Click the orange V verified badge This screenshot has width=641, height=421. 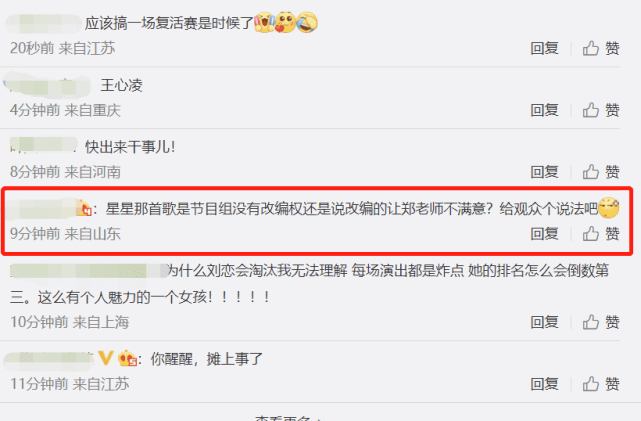click(106, 358)
